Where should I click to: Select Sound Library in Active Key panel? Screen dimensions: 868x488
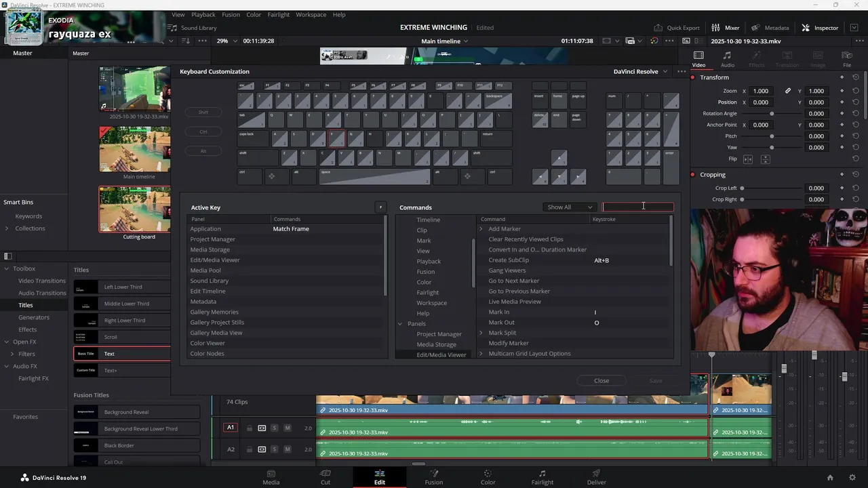[210, 281]
